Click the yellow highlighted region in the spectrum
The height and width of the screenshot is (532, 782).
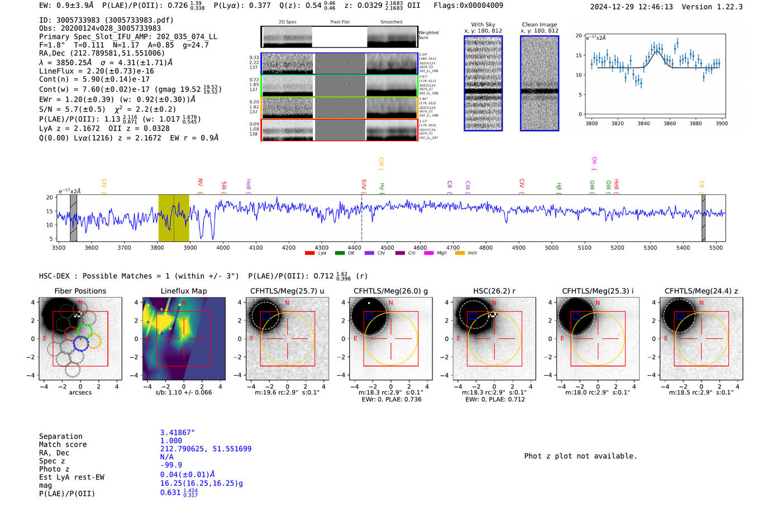(174, 218)
